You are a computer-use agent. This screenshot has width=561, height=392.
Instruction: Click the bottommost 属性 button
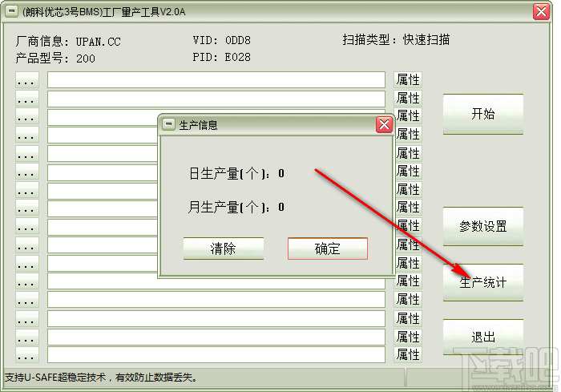(408, 354)
